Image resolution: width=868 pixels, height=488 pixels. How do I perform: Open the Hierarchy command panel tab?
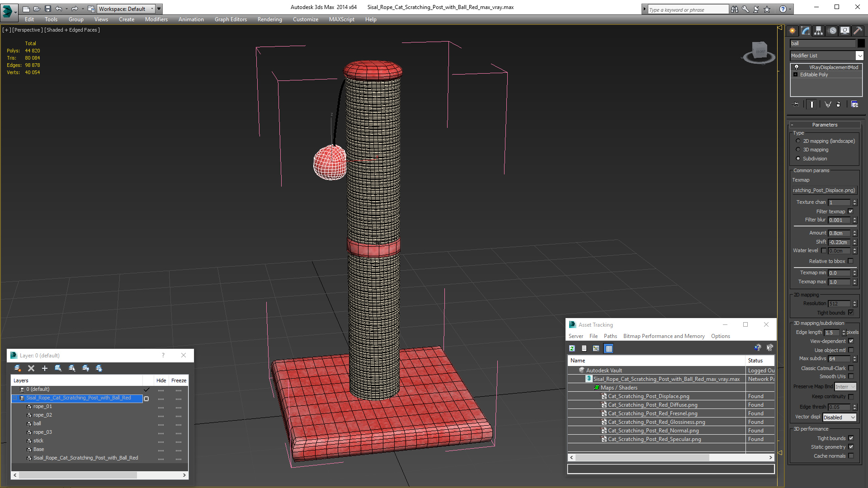(x=818, y=31)
